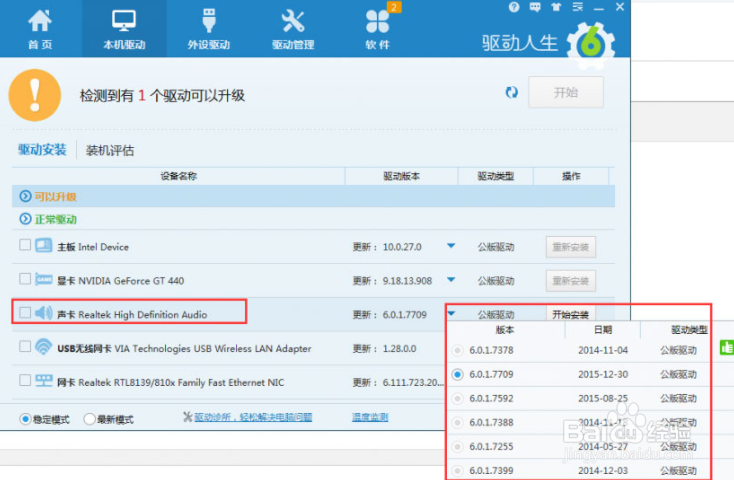Open version dropdown for NVIDIA 9.18.13.908
This screenshot has width=734, height=480.
point(451,280)
